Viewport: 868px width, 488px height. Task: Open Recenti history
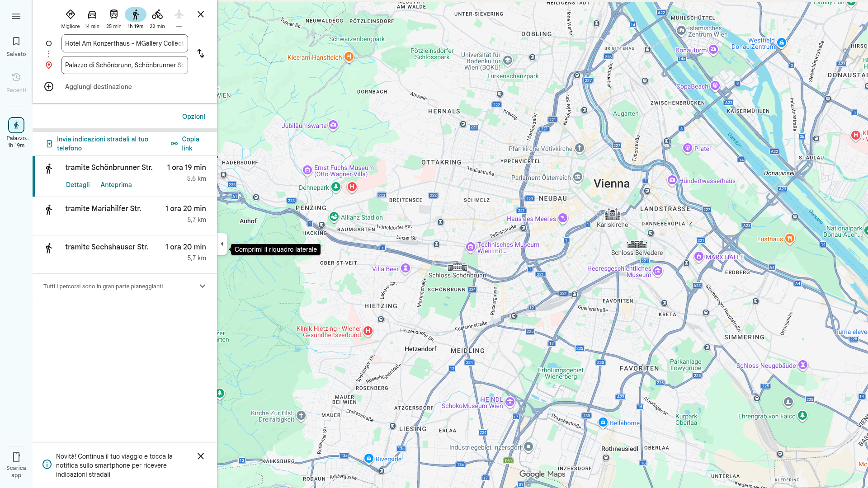click(16, 83)
